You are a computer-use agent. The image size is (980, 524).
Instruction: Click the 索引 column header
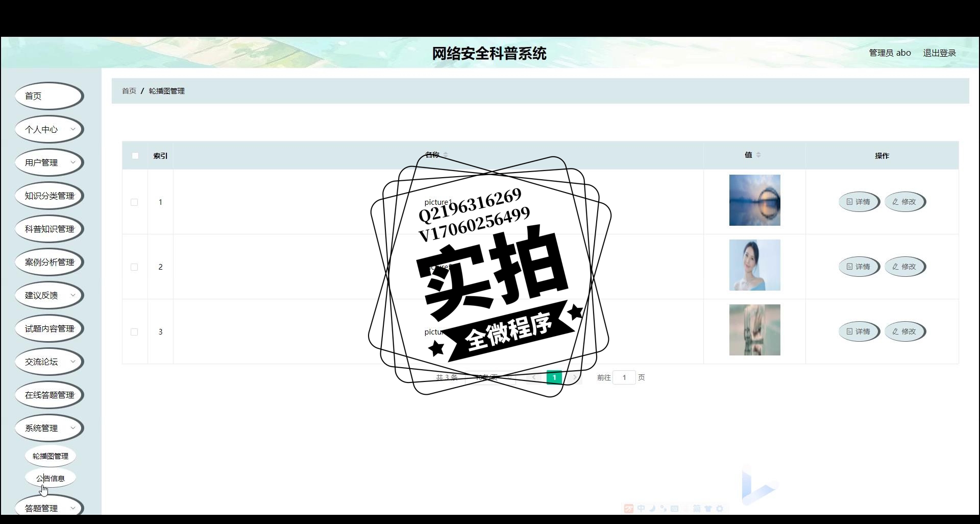coord(160,156)
